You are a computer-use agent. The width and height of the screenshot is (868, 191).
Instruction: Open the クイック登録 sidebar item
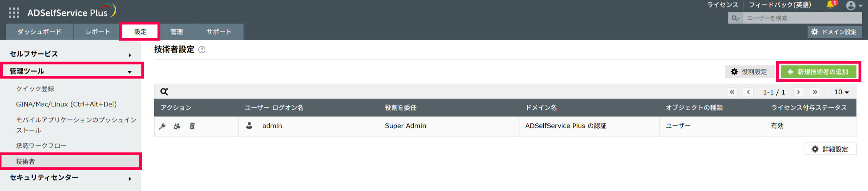point(35,89)
